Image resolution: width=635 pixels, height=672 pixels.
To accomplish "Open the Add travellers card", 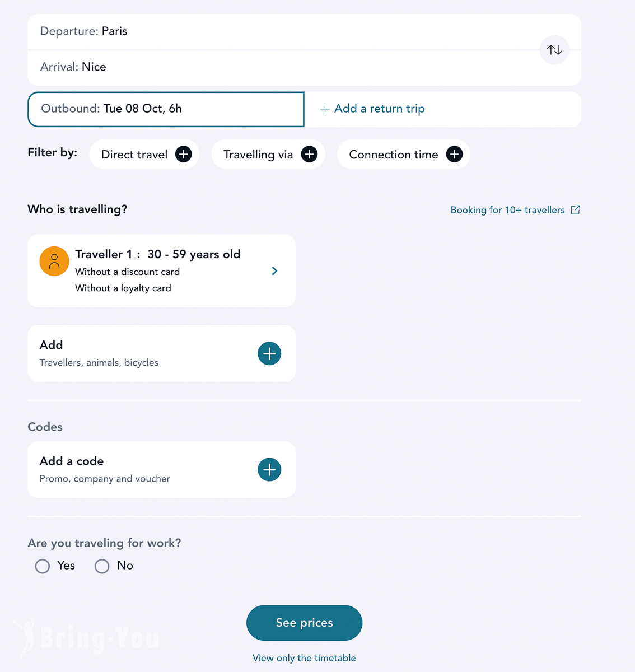I will tap(161, 353).
